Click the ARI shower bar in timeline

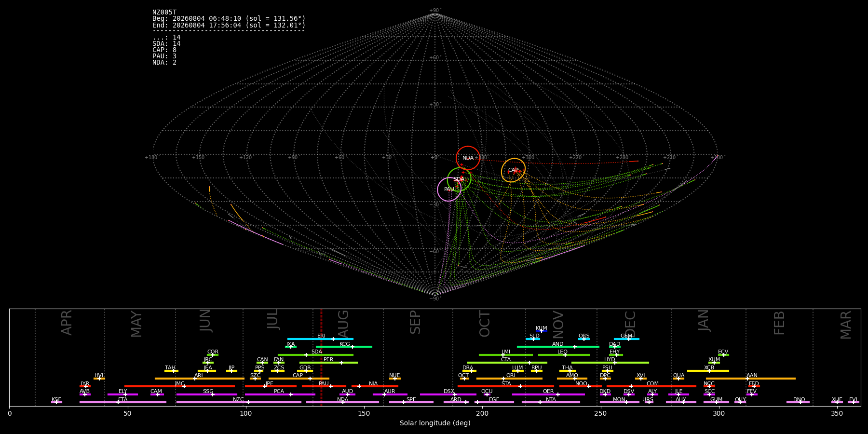point(200,379)
